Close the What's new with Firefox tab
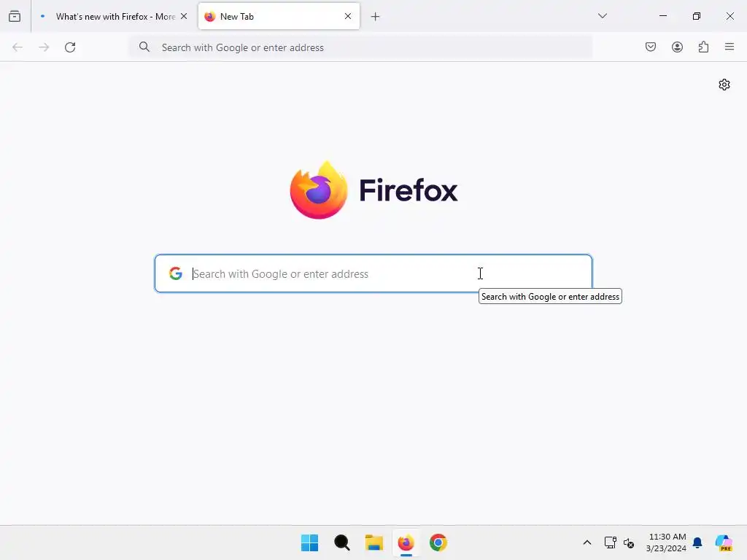This screenshot has height=560, width=747. click(184, 16)
